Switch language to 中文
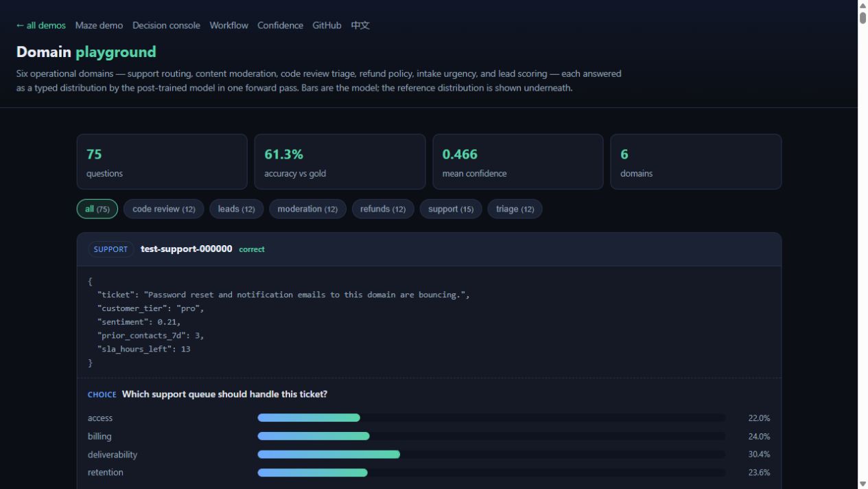The image size is (868, 489). [x=360, y=25]
